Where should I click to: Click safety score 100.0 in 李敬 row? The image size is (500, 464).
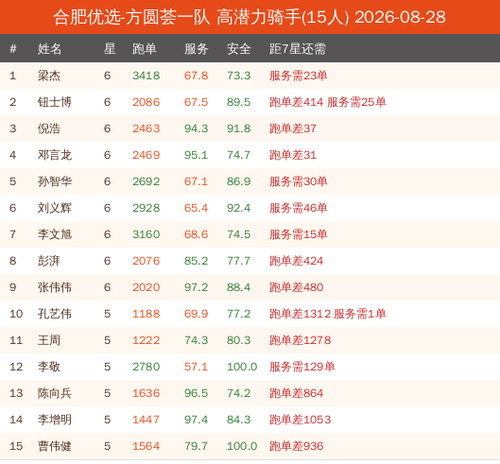click(x=242, y=367)
